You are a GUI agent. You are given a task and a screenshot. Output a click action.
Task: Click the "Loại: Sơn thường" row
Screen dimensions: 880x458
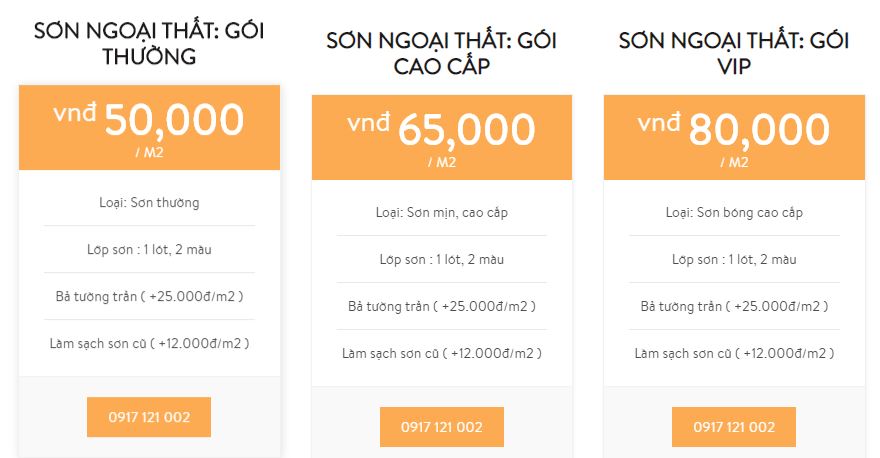click(149, 203)
